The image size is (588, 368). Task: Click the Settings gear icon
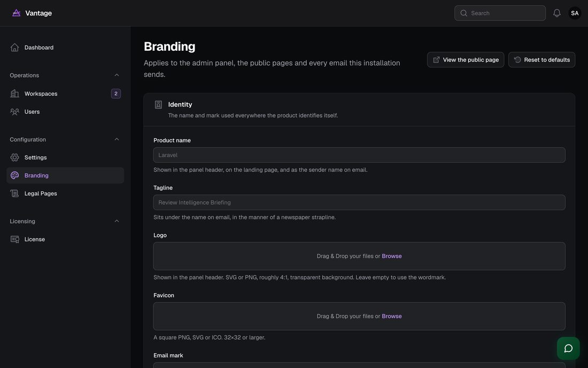click(14, 158)
